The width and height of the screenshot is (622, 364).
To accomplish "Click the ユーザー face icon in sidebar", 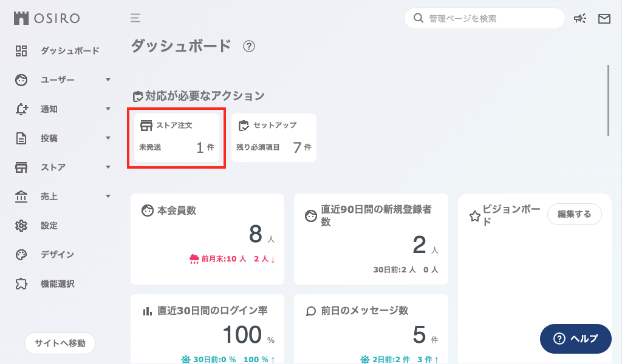I will [21, 80].
